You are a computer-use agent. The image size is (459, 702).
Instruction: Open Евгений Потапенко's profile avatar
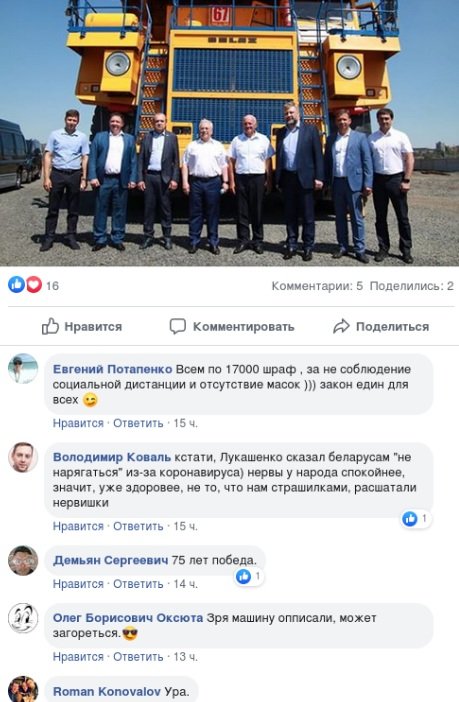coord(23,369)
